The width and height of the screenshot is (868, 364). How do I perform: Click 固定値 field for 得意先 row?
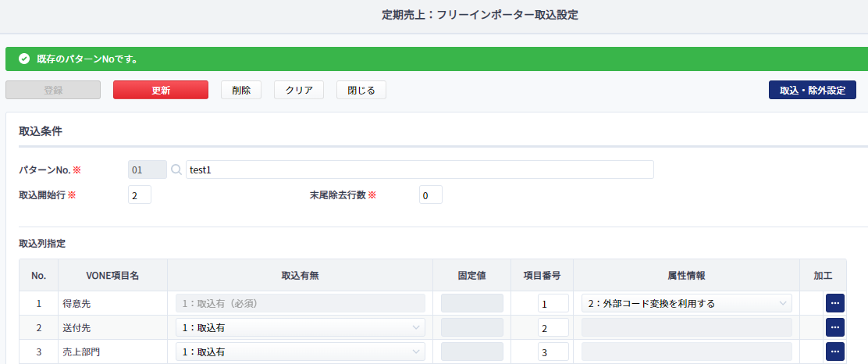[472, 303]
